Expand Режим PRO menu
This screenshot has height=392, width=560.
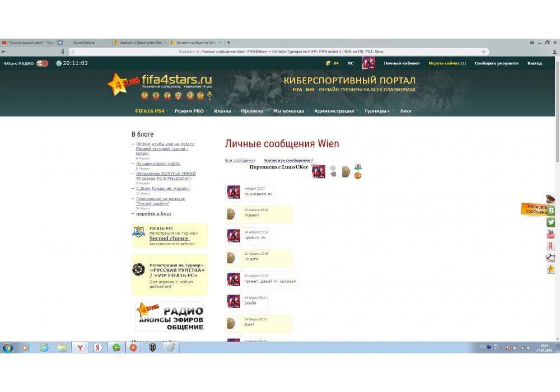coord(191,111)
